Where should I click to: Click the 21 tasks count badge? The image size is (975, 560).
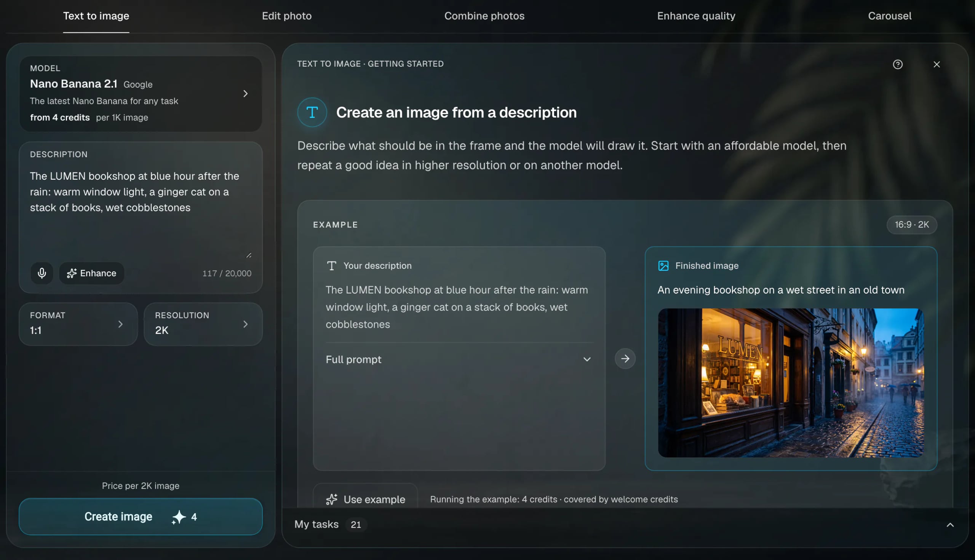click(x=356, y=525)
